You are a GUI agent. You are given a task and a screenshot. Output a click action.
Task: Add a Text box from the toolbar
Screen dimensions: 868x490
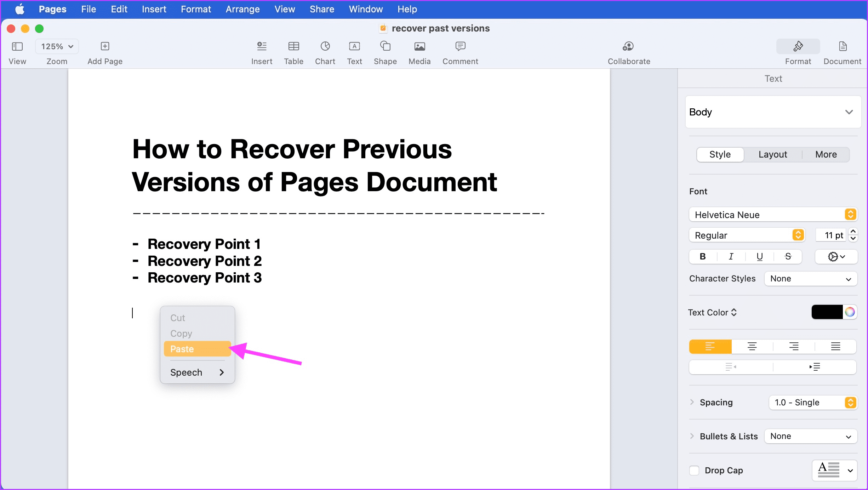click(354, 46)
